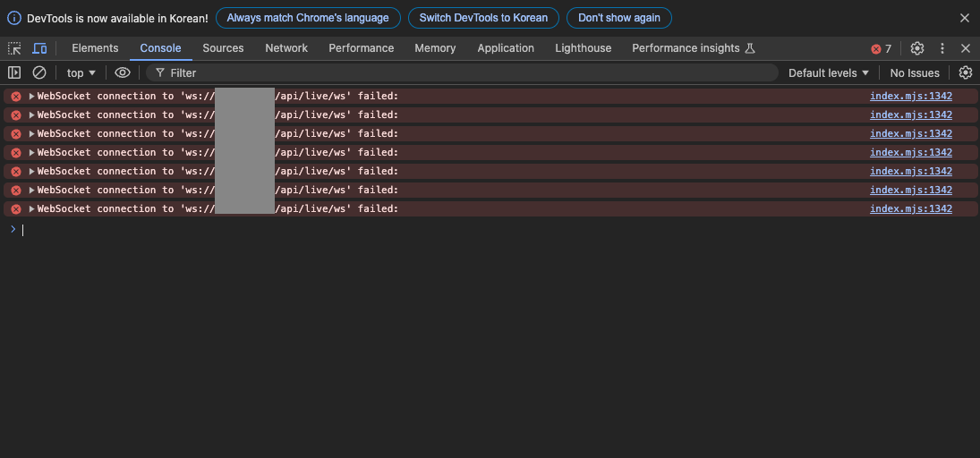Create a live expression with eye icon
The height and width of the screenshot is (458, 980).
click(x=123, y=72)
